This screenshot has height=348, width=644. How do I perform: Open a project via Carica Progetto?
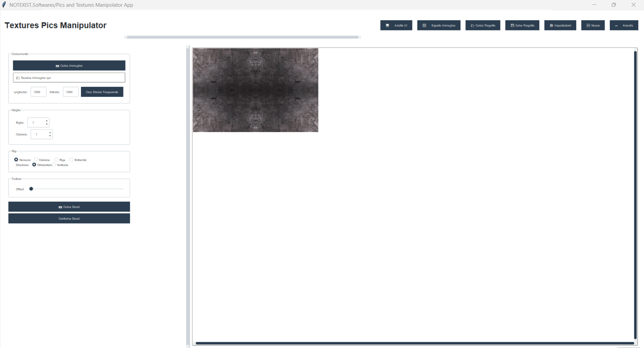[x=483, y=25]
